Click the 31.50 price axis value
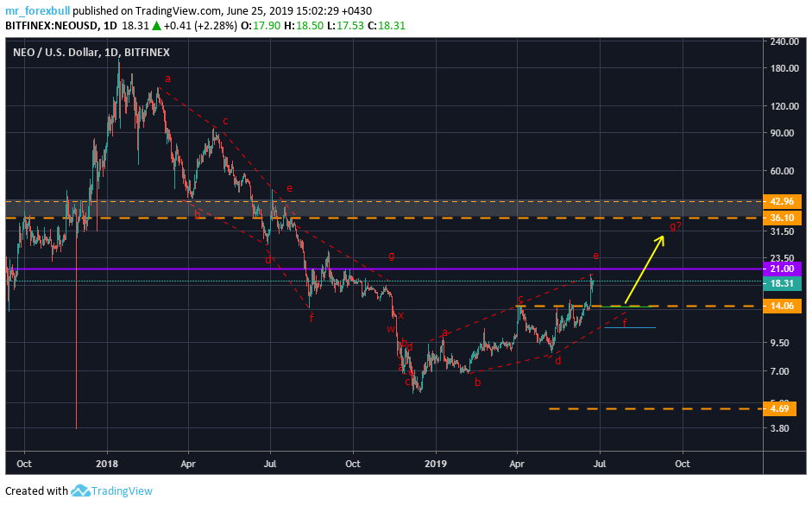 click(x=782, y=231)
